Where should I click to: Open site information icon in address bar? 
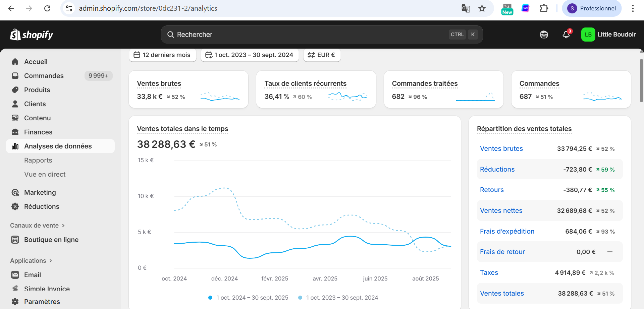coord(69,8)
